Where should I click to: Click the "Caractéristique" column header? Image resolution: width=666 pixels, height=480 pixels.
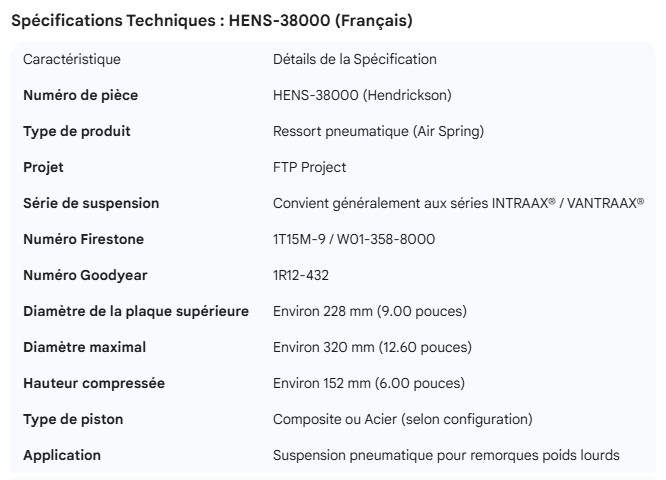point(72,59)
